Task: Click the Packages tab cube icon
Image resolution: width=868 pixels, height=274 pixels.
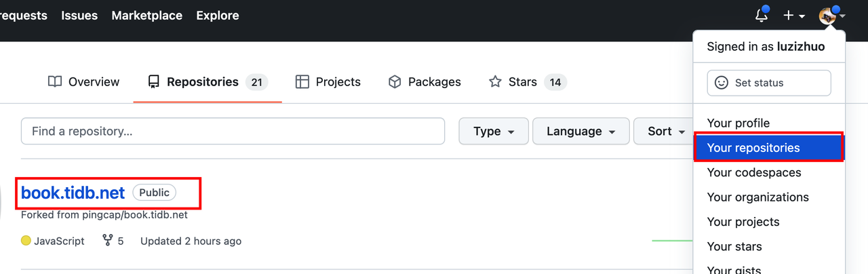Action: (395, 82)
